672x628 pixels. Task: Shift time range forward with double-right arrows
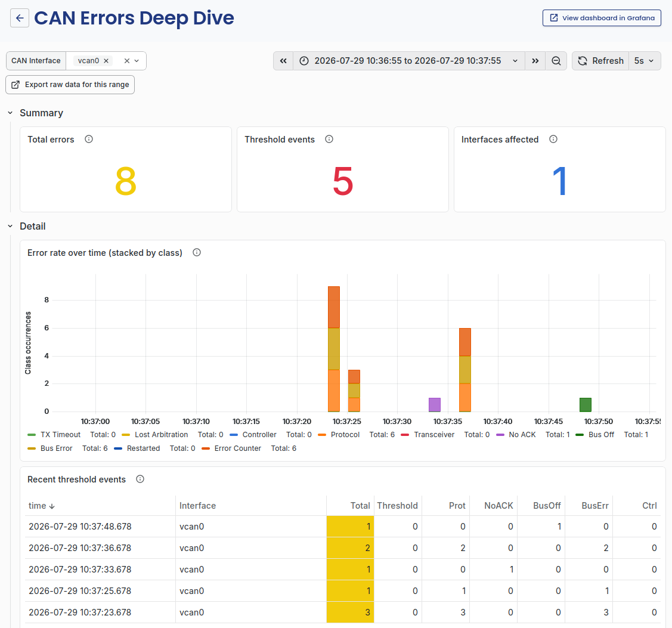535,61
